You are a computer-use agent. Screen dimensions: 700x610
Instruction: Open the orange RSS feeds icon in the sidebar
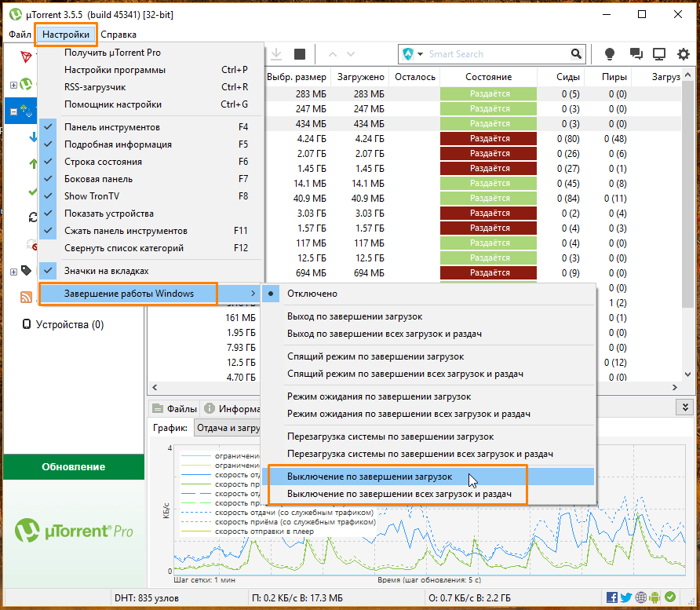[x=27, y=297]
